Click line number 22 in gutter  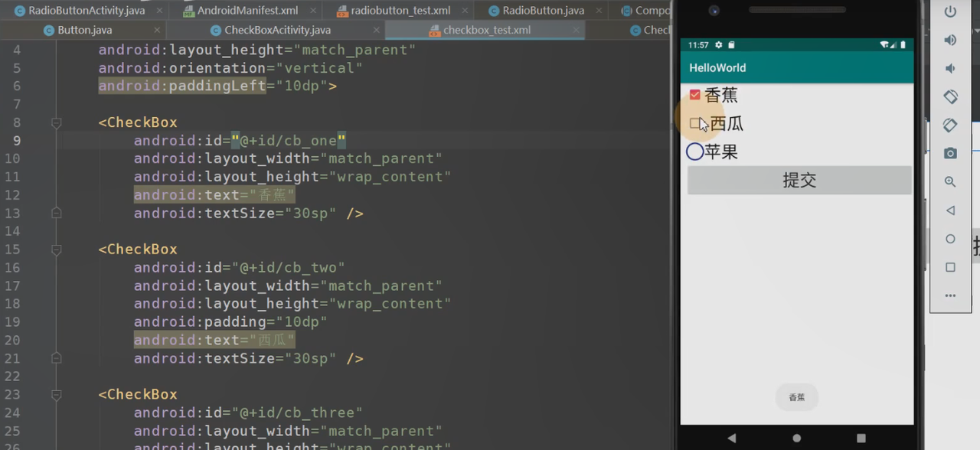tap(12, 377)
